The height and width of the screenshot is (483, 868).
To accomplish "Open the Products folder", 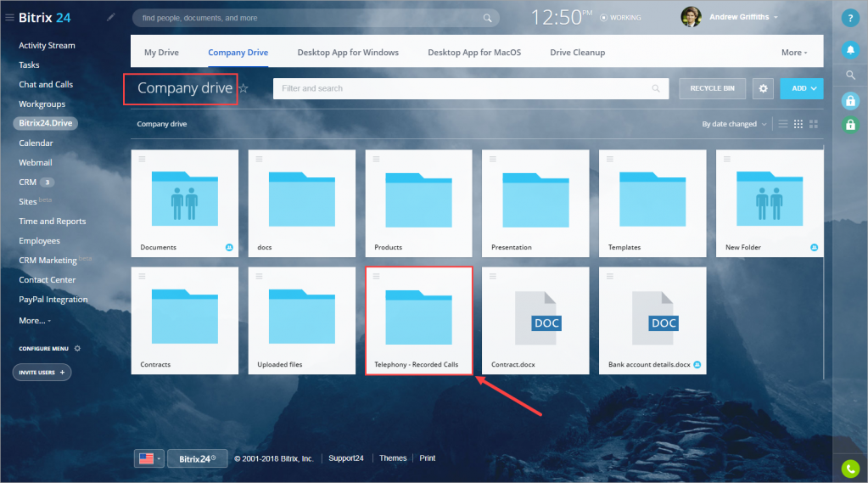I will tap(418, 203).
